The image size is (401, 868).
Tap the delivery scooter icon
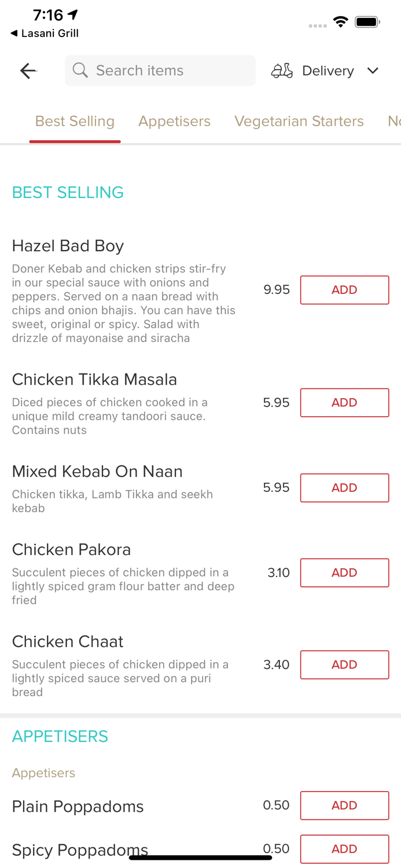coord(282,71)
